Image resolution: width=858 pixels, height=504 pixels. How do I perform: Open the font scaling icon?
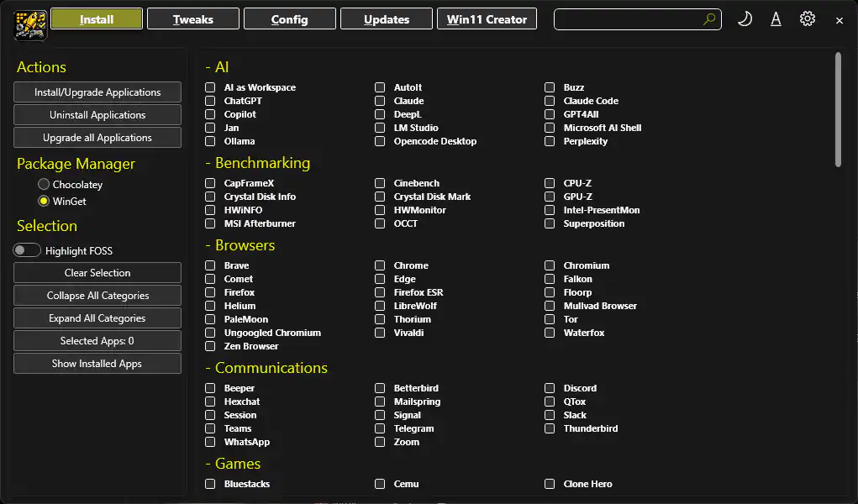[x=776, y=19]
